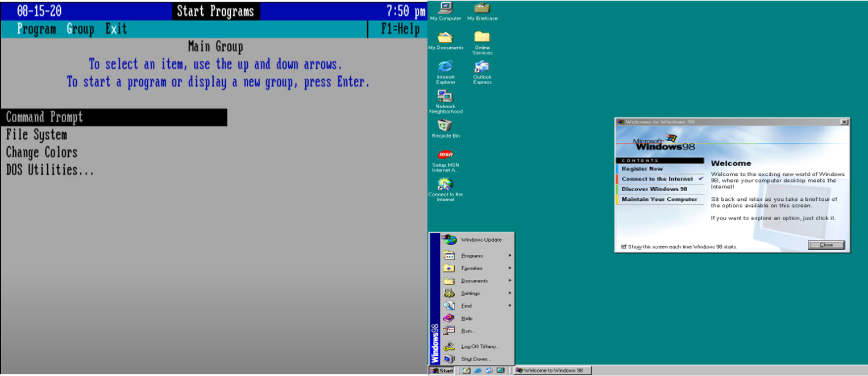Open the My Briefcase desktop icon
Image resolution: width=868 pixels, height=376 pixels.
tap(482, 11)
